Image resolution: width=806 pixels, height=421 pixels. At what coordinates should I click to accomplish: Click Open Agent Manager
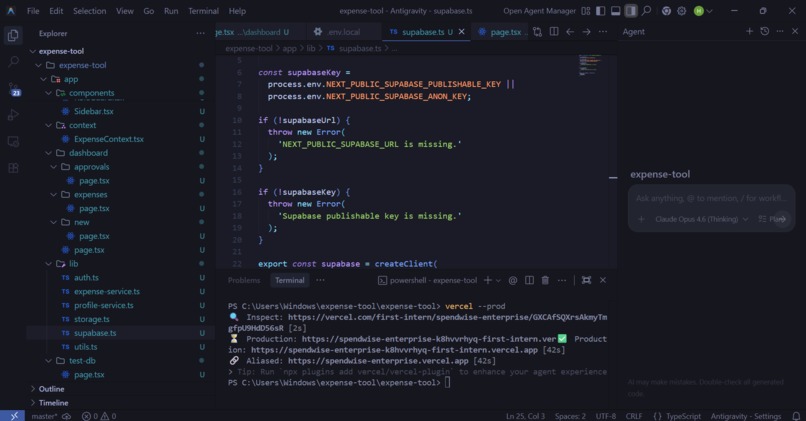pyautogui.click(x=539, y=11)
